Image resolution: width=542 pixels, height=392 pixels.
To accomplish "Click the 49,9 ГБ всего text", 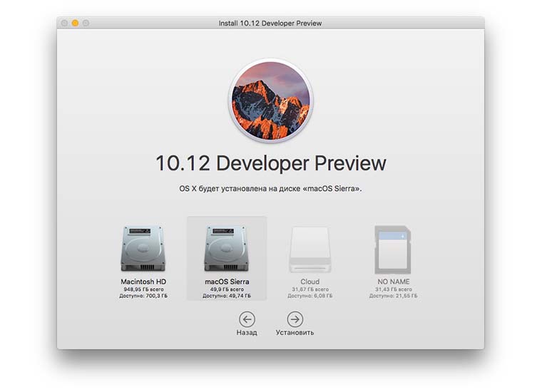I will point(227,289).
